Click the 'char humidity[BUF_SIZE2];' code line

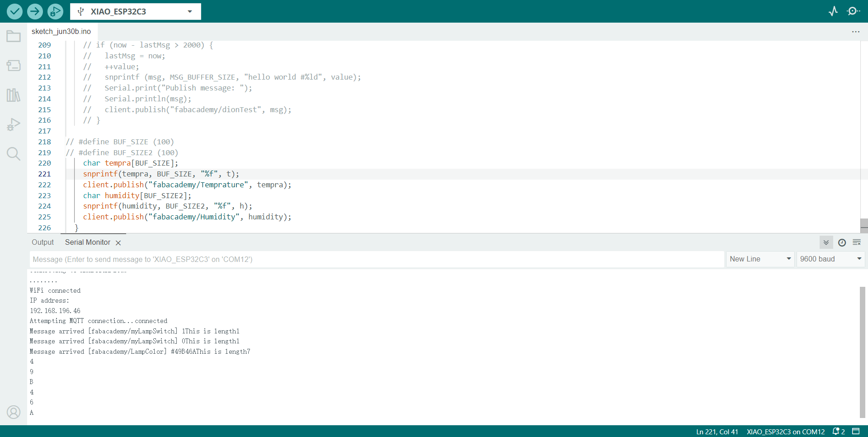click(x=137, y=195)
